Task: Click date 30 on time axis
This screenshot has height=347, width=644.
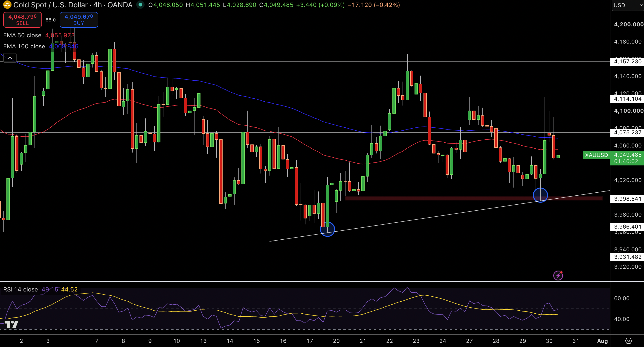Action: 549,341
